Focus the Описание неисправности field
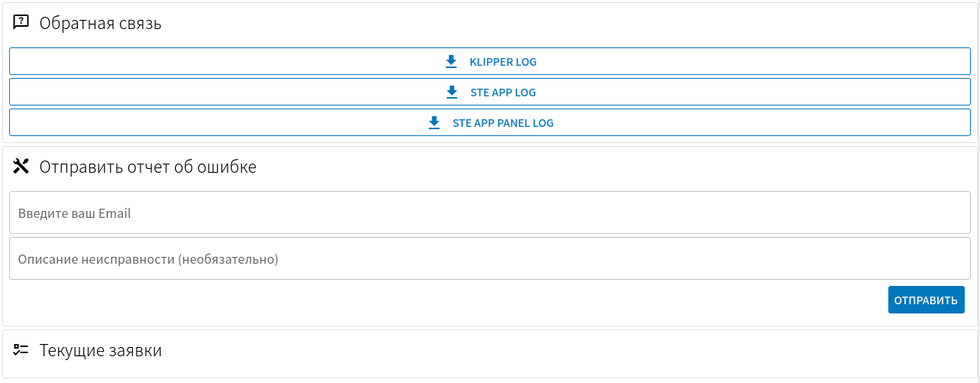This screenshot has width=980, height=383. tap(490, 258)
